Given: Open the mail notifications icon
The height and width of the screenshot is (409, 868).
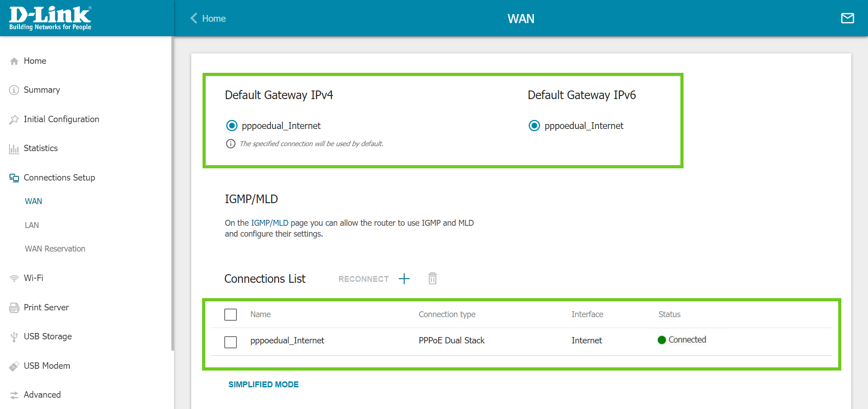Looking at the screenshot, I should [x=847, y=18].
